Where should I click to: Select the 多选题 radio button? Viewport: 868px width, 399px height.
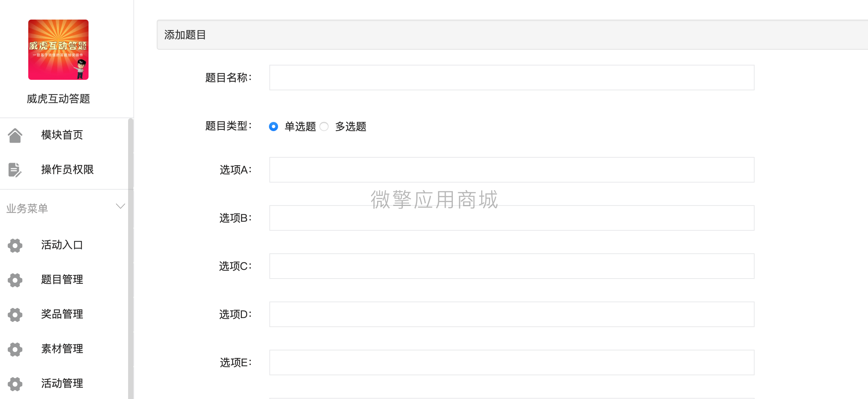pos(324,126)
